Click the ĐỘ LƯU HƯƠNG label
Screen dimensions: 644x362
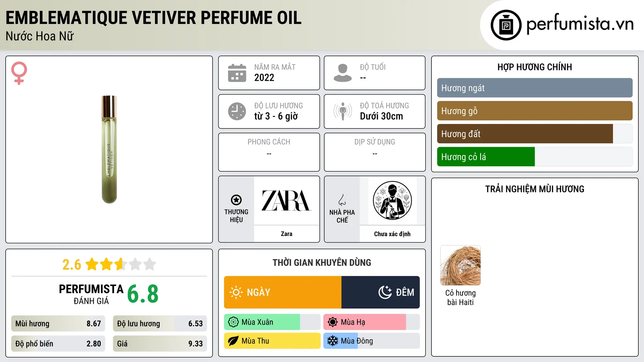279,106
